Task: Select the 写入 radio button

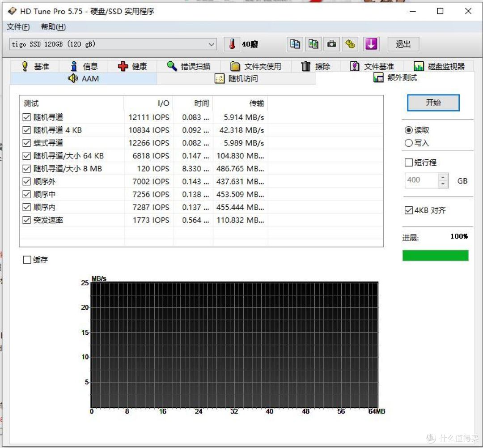Action: pyautogui.click(x=408, y=143)
